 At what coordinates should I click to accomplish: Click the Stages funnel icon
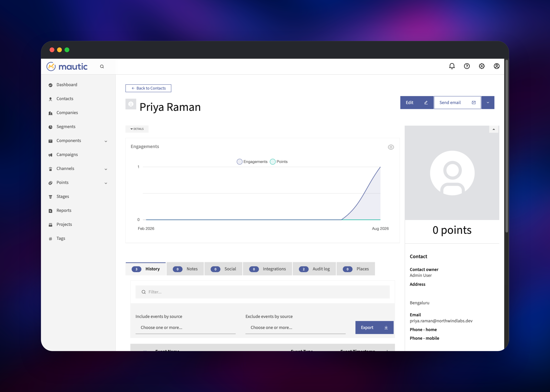[50, 197]
